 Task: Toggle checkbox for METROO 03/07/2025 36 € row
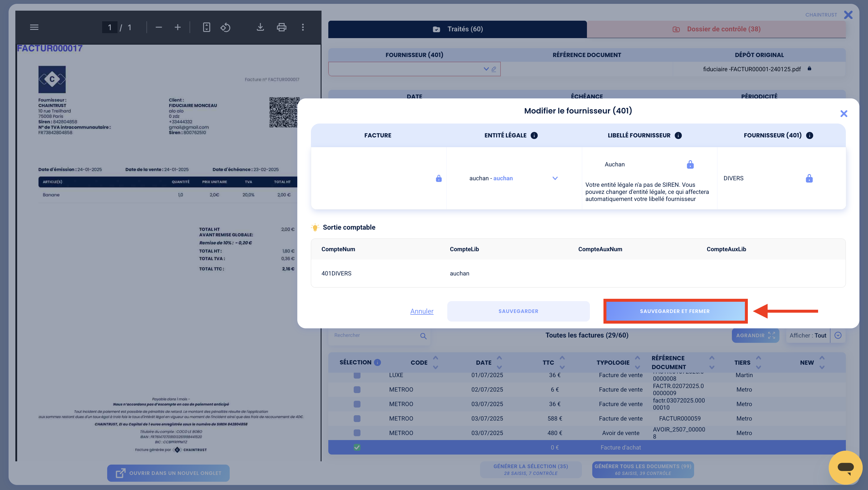(357, 404)
